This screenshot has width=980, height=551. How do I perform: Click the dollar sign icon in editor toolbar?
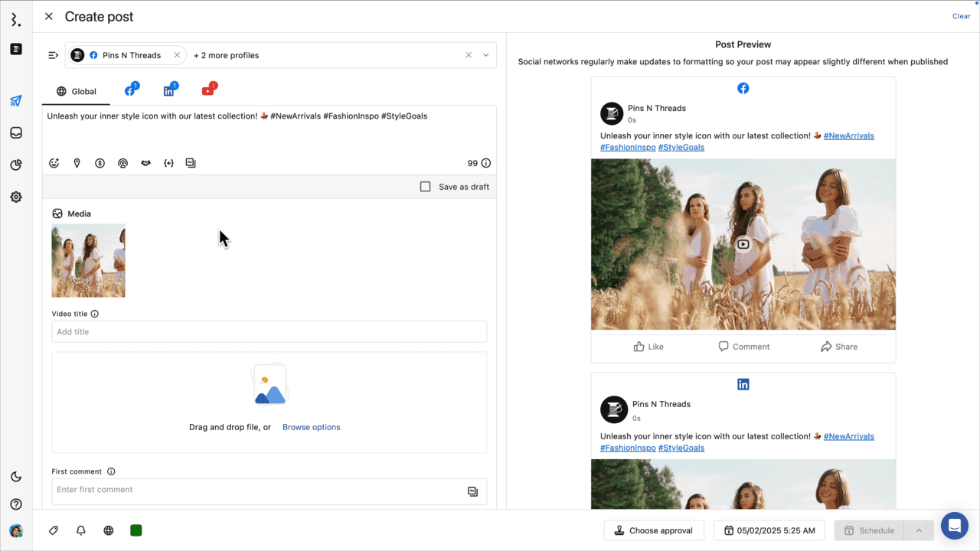(x=100, y=163)
